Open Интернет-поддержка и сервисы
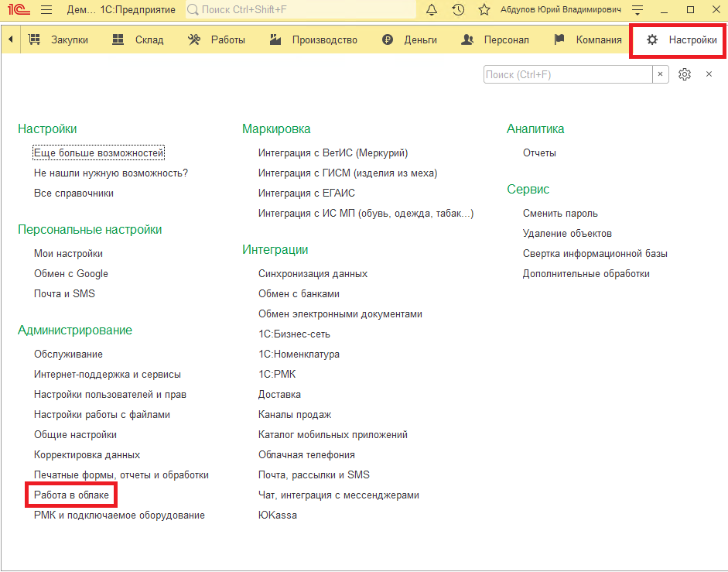The height and width of the screenshot is (572, 728). [x=108, y=374]
